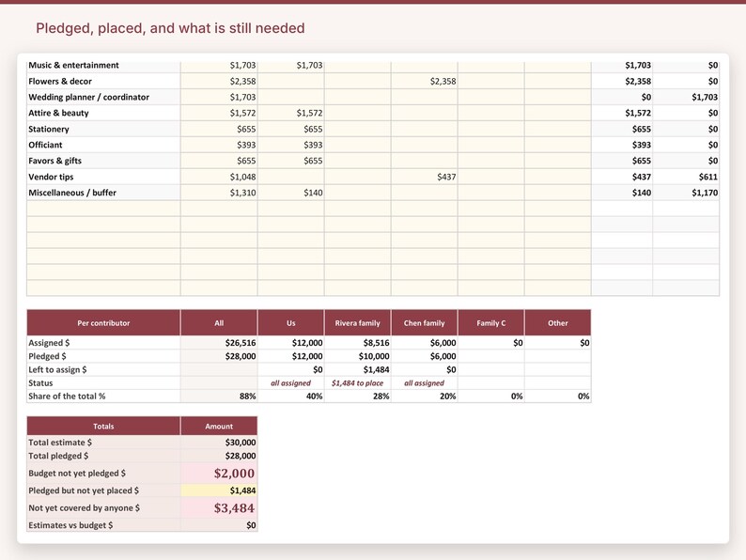Click the $1,310 estimate for Miscellaneous / buffer
Image resolution: width=746 pixels, height=560 pixels.
242,193
